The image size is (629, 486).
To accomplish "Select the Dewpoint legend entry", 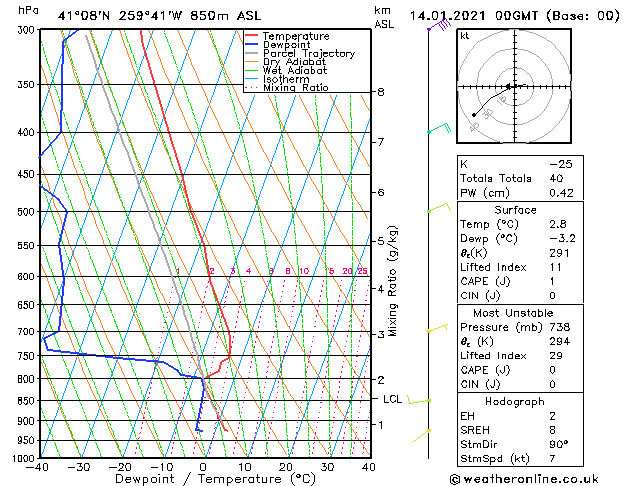I will [278, 45].
